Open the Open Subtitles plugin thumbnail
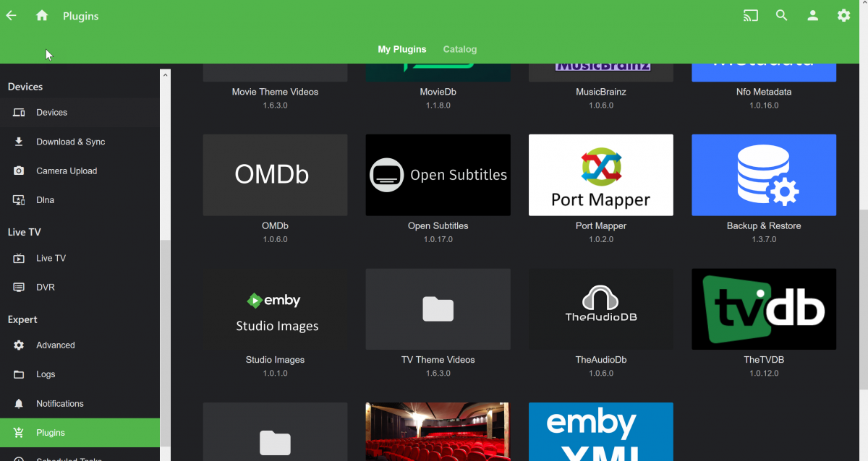Screen dimensions: 868x461 pos(438,175)
